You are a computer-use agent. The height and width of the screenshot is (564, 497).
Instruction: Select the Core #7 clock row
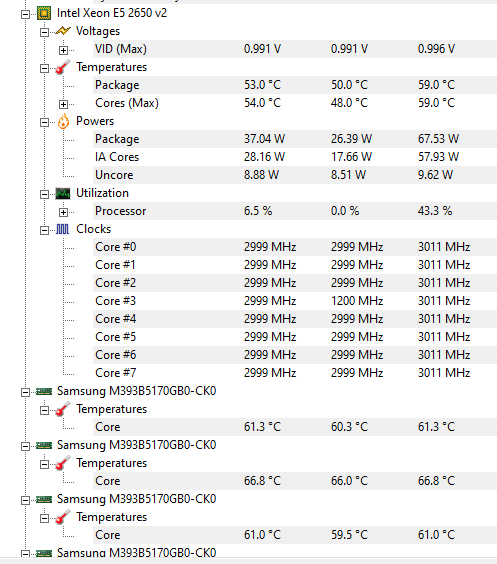pos(295,373)
